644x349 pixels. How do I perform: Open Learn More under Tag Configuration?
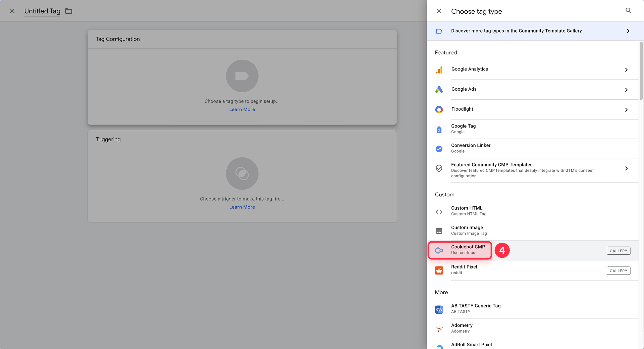242,109
